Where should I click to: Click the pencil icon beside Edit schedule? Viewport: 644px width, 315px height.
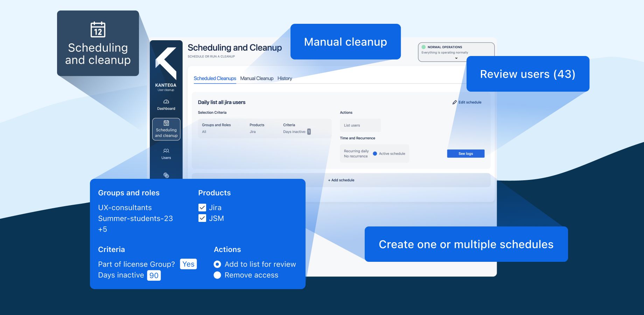coord(455,102)
